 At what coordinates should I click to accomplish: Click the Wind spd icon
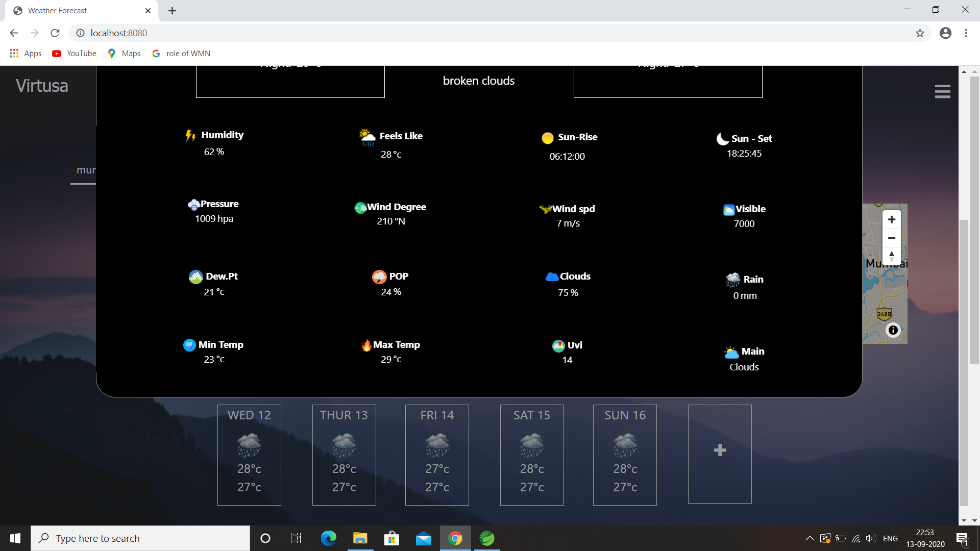[x=546, y=209]
